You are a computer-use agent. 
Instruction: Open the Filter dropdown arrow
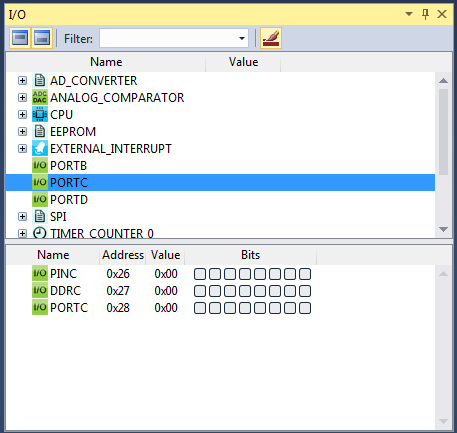[x=242, y=38]
